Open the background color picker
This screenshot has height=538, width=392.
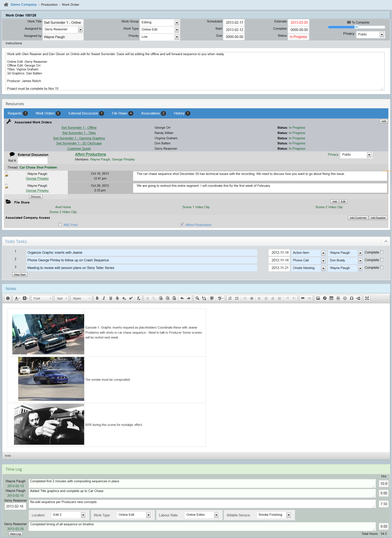pos(25,298)
